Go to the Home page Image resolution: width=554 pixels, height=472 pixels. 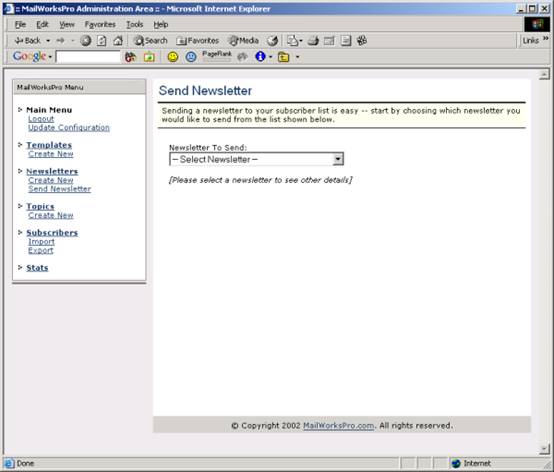tap(118, 41)
